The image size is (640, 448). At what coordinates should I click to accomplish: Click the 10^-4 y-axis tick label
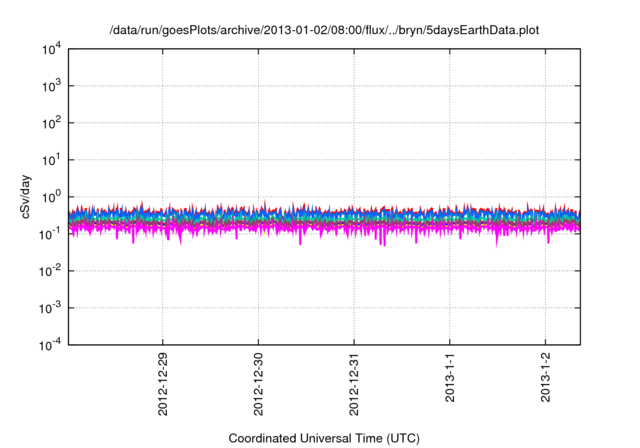click(x=50, y=346)
